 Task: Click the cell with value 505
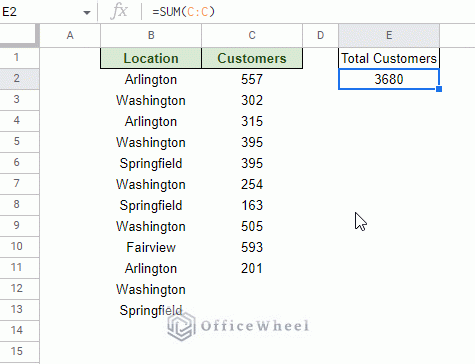point(252,226)
